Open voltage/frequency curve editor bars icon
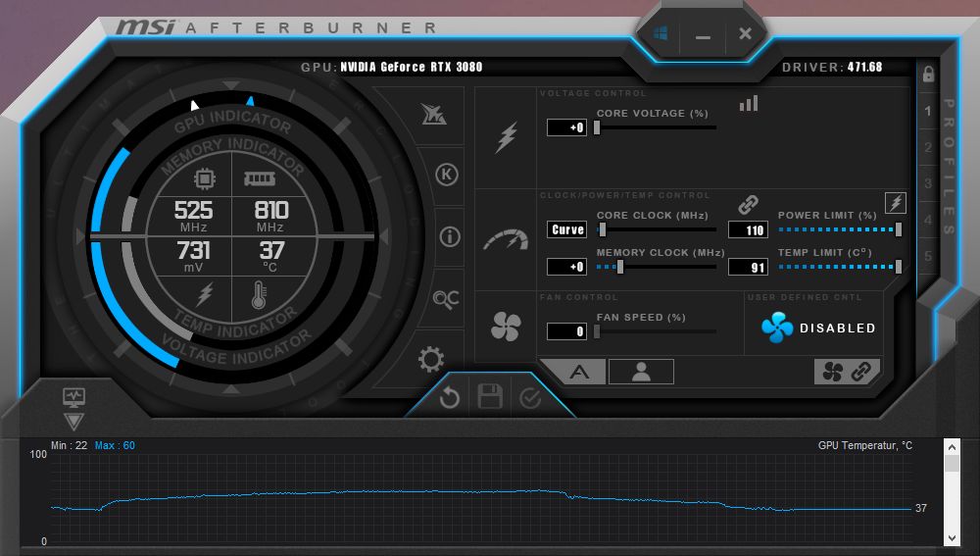 (749, 103)
